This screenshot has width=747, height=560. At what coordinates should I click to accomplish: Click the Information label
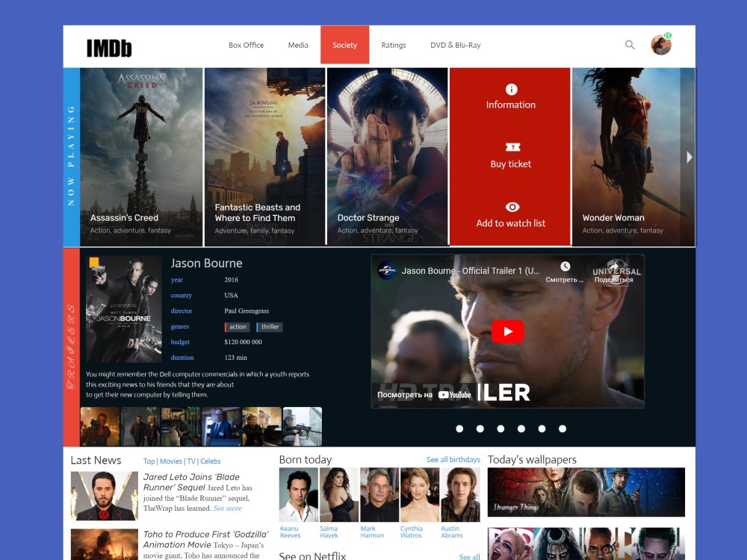(x=511, y=105)
